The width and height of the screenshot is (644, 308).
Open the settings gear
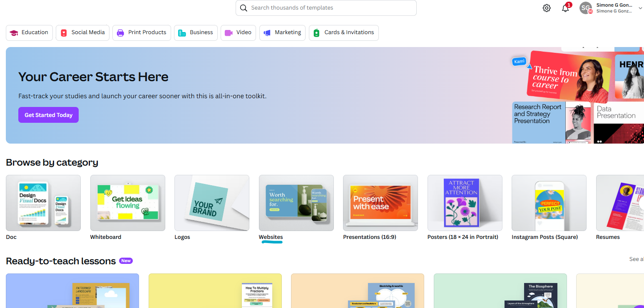pos(547,7)
